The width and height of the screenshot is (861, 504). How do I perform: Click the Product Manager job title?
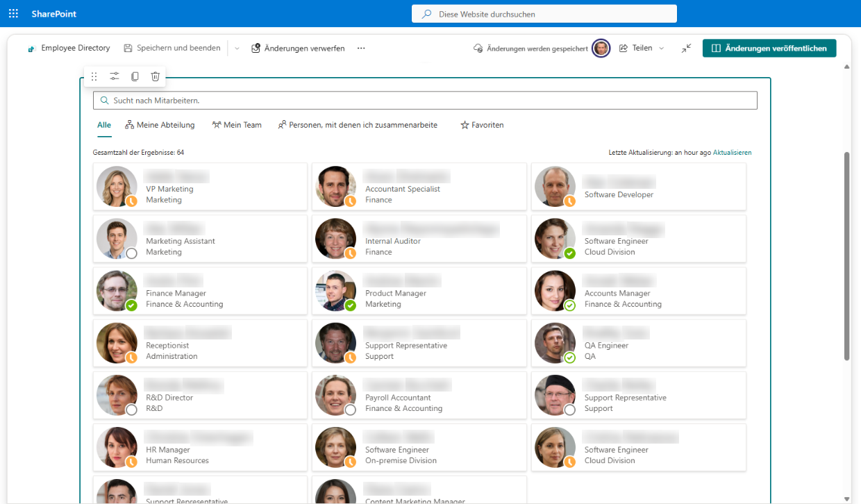point(396,294)
